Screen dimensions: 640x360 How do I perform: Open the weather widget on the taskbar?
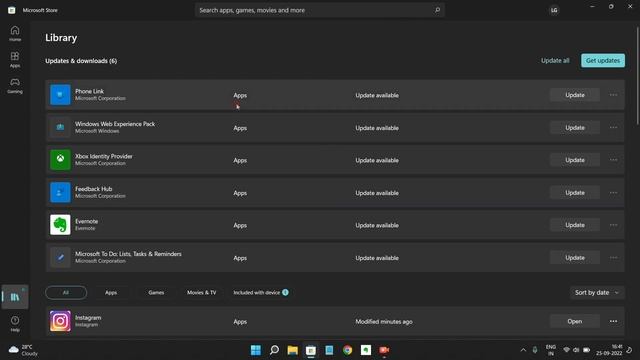click(x=23, y=350)
